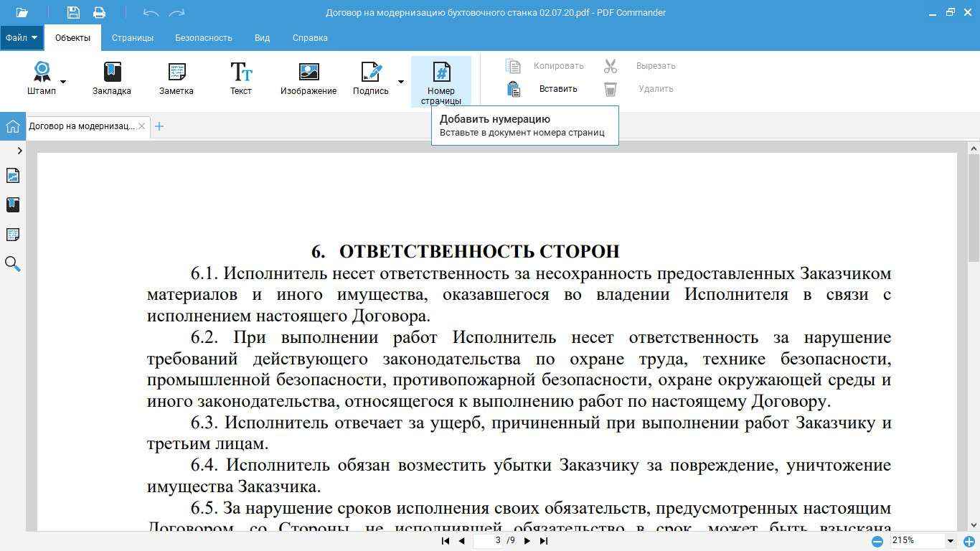This screenshot has width=980, height=551.
Task: Click the Вырезать scissors icon
Action: [x=611, y=66]
